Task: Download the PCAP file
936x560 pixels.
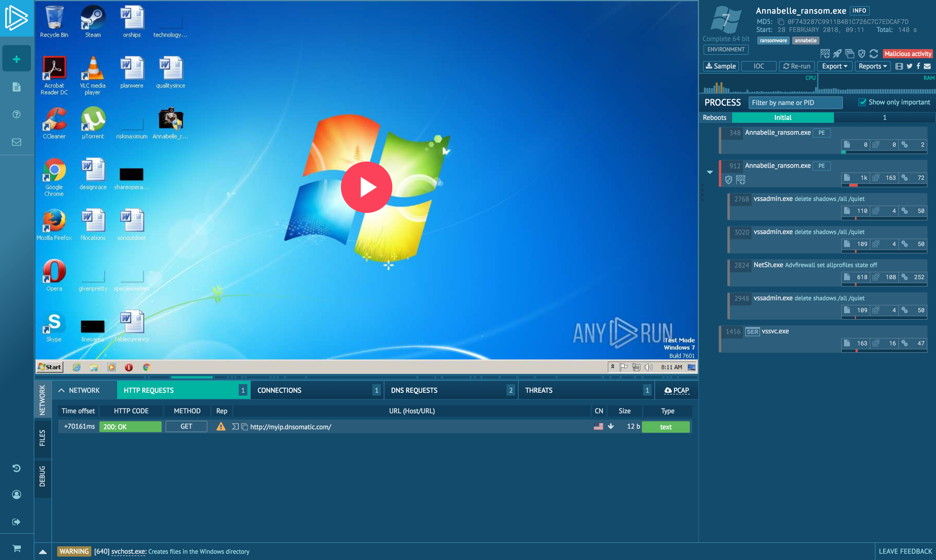Action: (677, 390)
